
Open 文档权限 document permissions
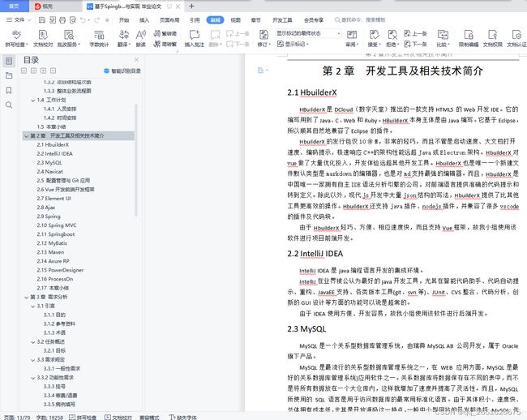point(492,38)
